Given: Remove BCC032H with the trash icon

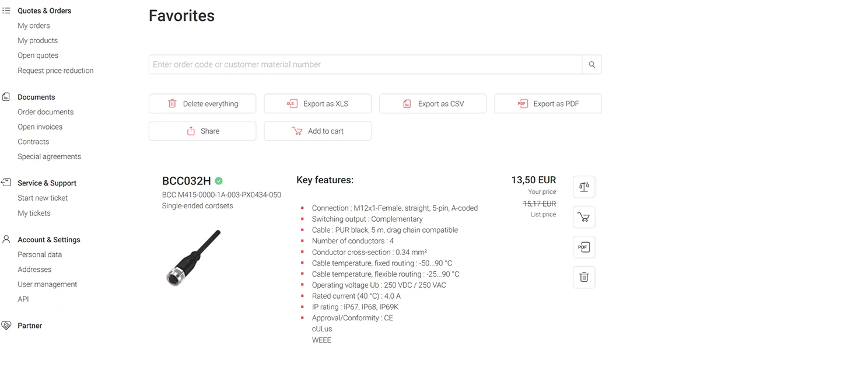Looking at the screenshot, I should pyautogui.click(x=584, y=277).
